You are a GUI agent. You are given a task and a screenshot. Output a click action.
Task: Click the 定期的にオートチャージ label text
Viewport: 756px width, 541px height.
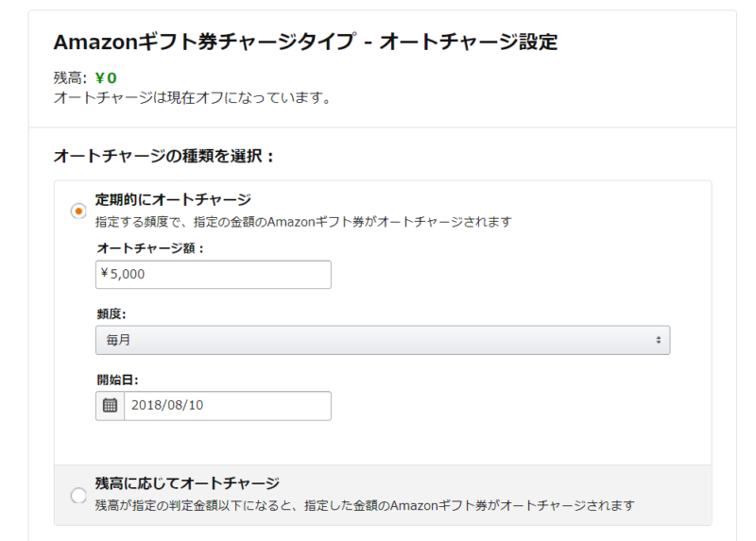pyautogui.click(x=173, y=199)
